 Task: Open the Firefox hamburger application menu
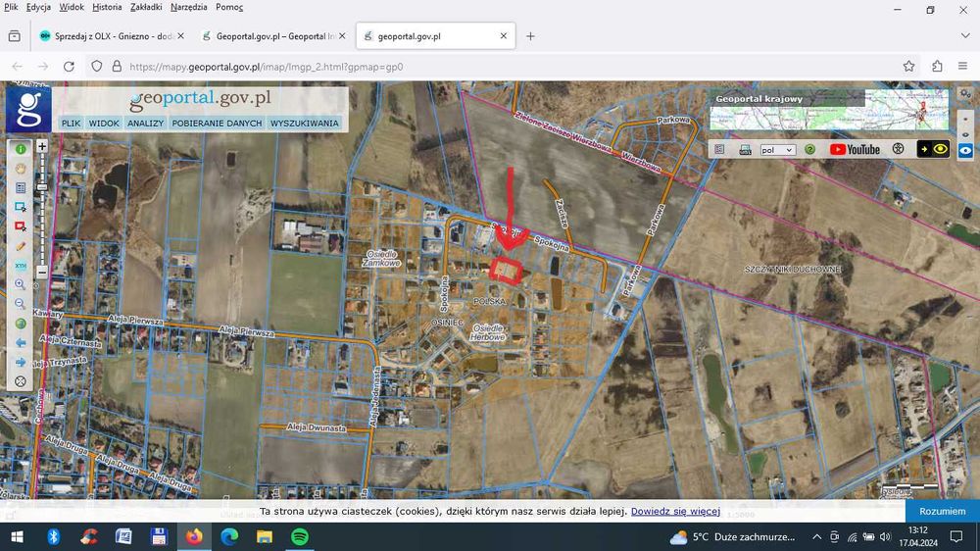(x=962, y=67)
